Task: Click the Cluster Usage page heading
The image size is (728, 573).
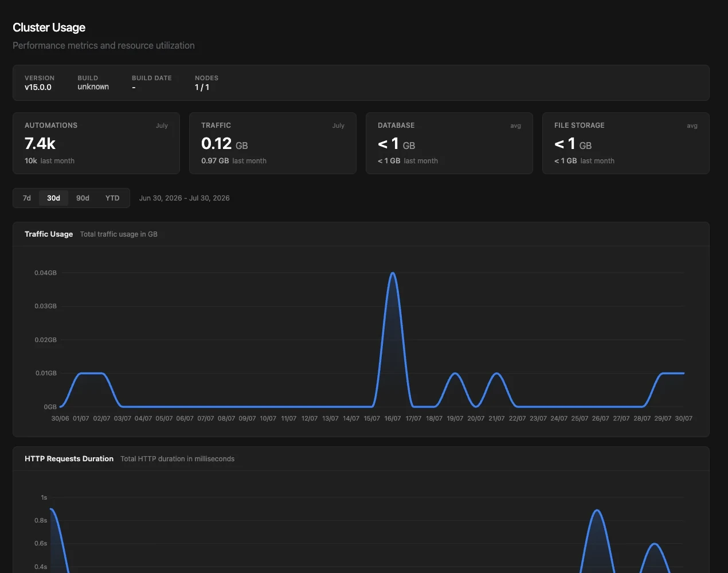Action: pyautogui.click(x=49, y=28)
